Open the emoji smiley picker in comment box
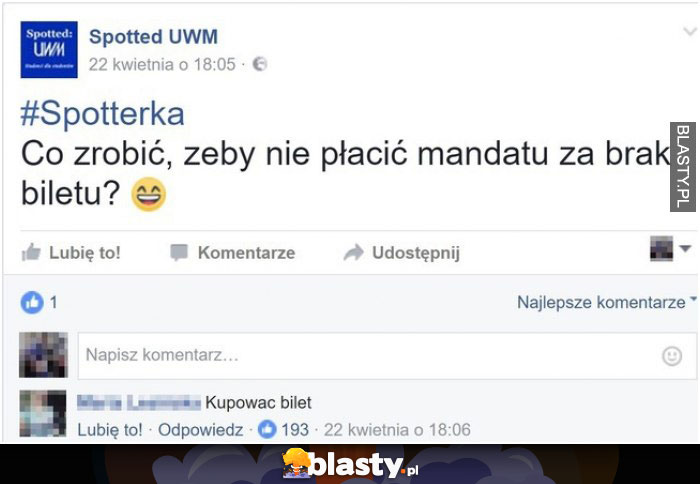This screenshot has height=484, width=700. click(x=672, y=356)
